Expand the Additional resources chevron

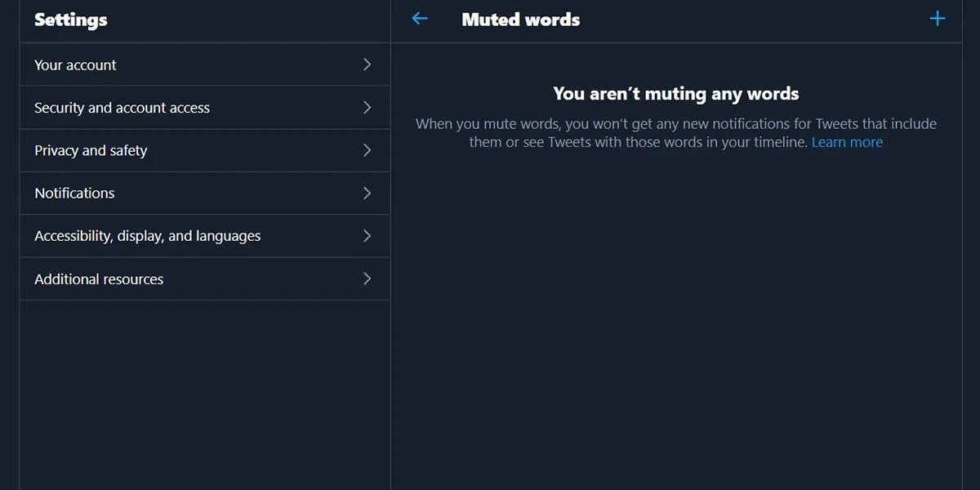(x=367, y=278)
